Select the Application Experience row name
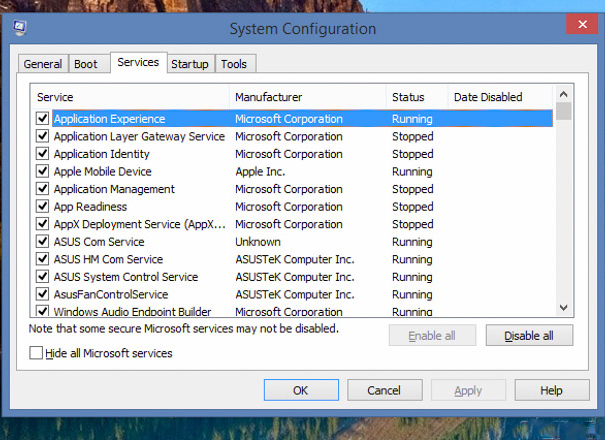The image size is (605, 440). [x=110, y=119]
